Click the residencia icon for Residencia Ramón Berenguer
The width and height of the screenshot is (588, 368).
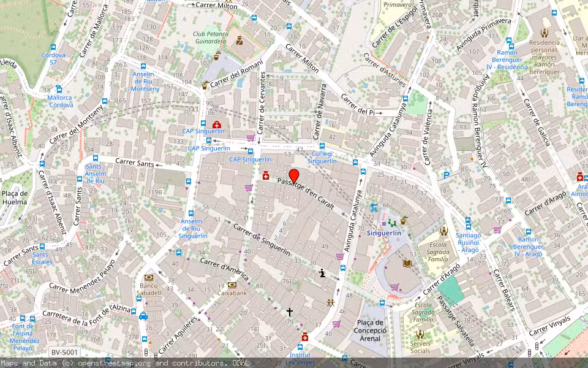click(x=545, y=33)
